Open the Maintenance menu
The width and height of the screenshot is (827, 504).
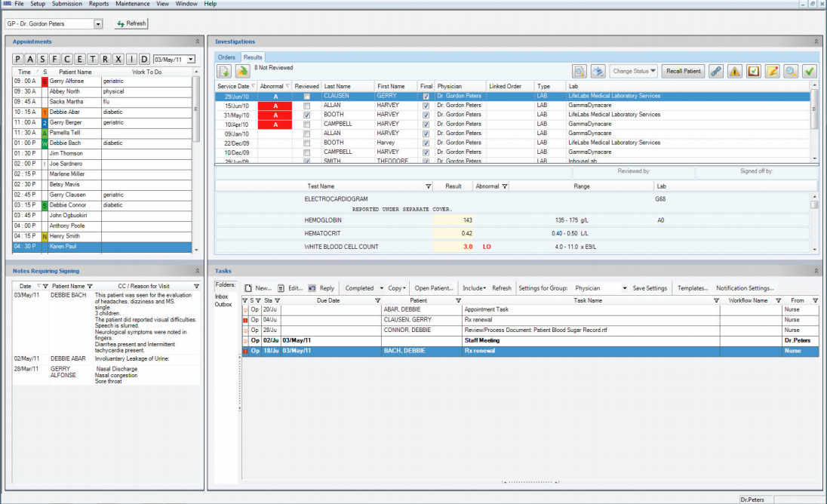pyautogui.click(x=132, y=4)
